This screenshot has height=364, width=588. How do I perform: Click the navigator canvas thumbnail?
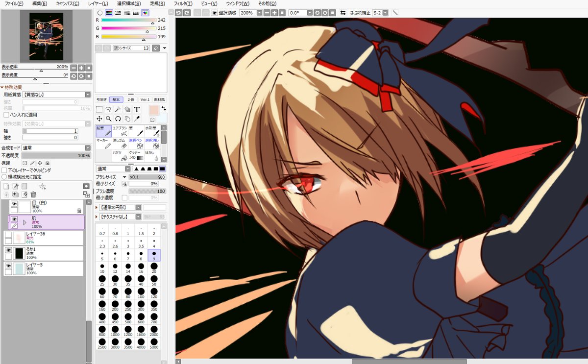(46, 36)
